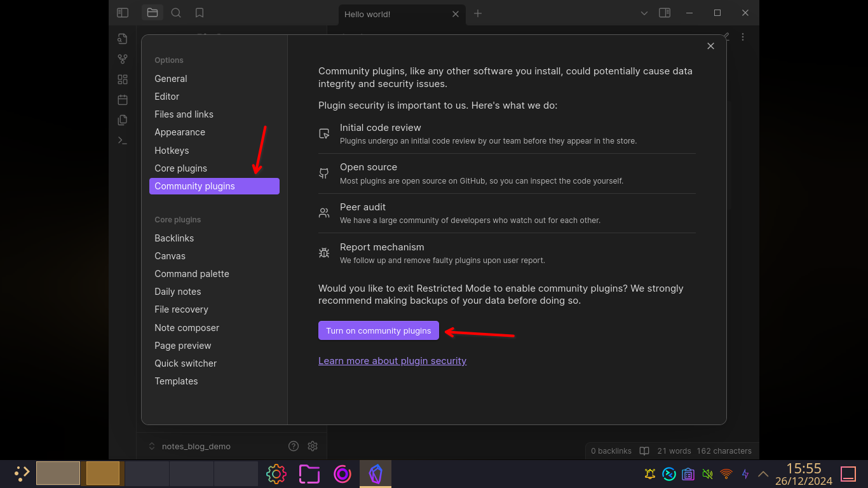Select the Hello world! tab
The height and width of the screenshot is (488, 868).
click(x=400, y=14)
